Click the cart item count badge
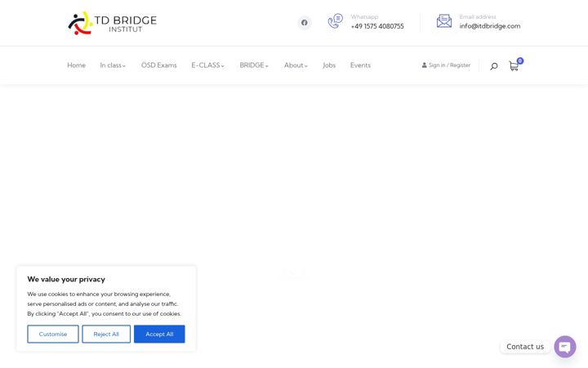This screenshot has height=368, width=588. (519, 61)
